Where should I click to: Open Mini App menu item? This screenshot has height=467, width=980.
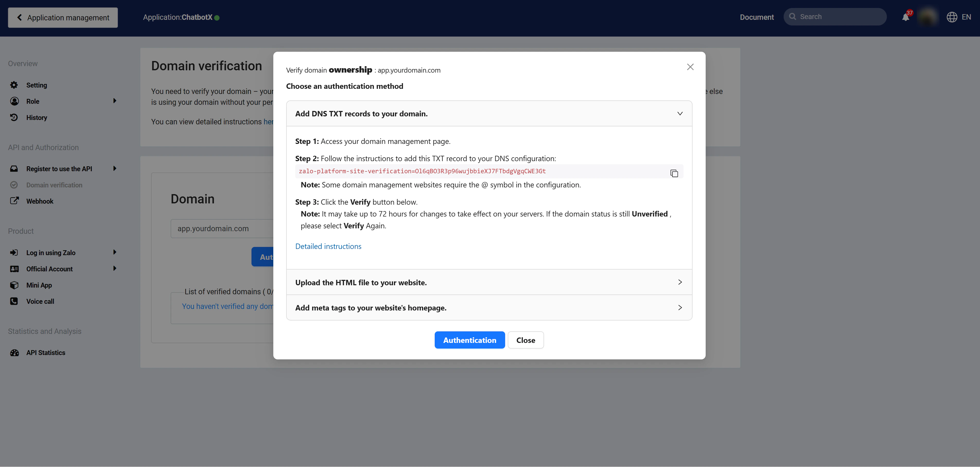coord(39,285)
